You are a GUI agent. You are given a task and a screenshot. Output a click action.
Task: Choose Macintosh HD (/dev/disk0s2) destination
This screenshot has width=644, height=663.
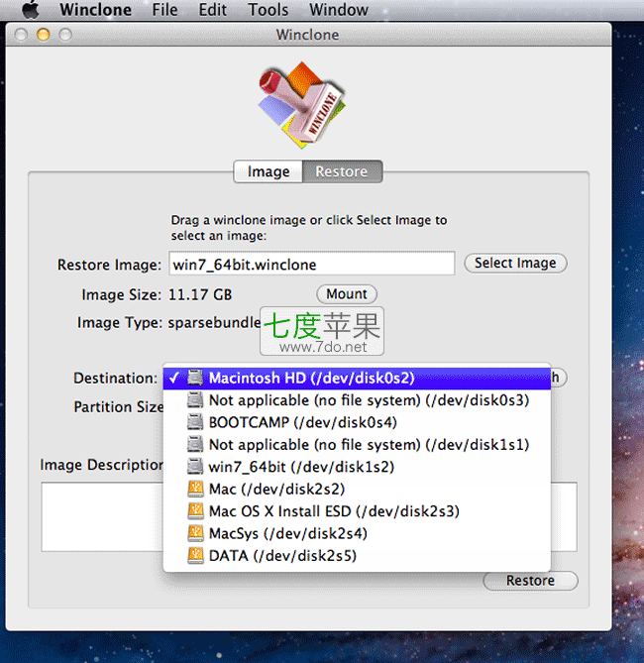pyautogui.click(x=357, y=378)
